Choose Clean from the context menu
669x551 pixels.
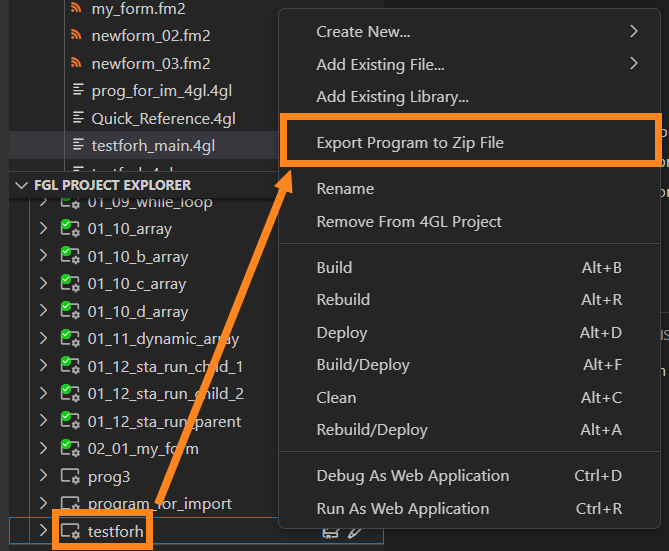tap(469, 398)
